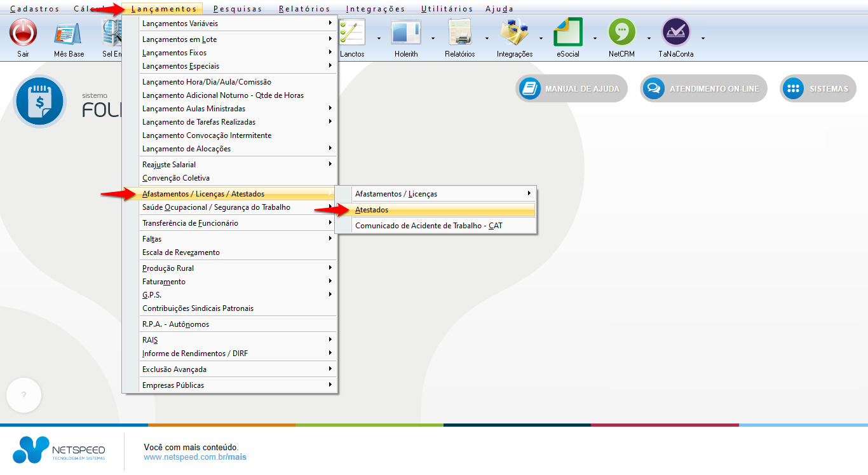Click the TaNaConta checkmark icon

(x=675, y=33)
